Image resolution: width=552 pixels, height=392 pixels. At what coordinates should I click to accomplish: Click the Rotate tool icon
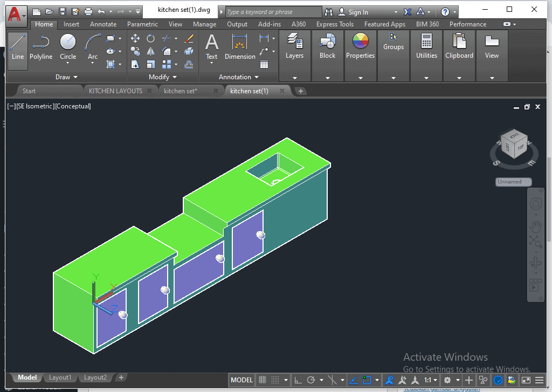(151, 38)
